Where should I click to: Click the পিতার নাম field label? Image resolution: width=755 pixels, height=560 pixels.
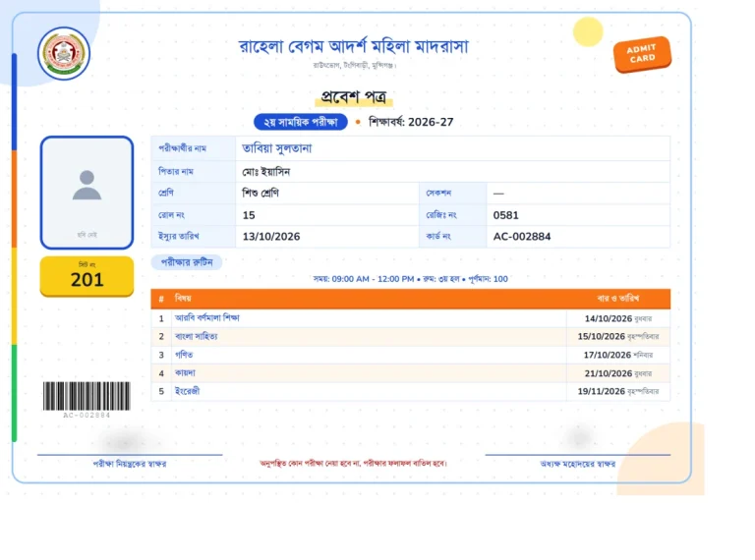[x=176, y=171]
